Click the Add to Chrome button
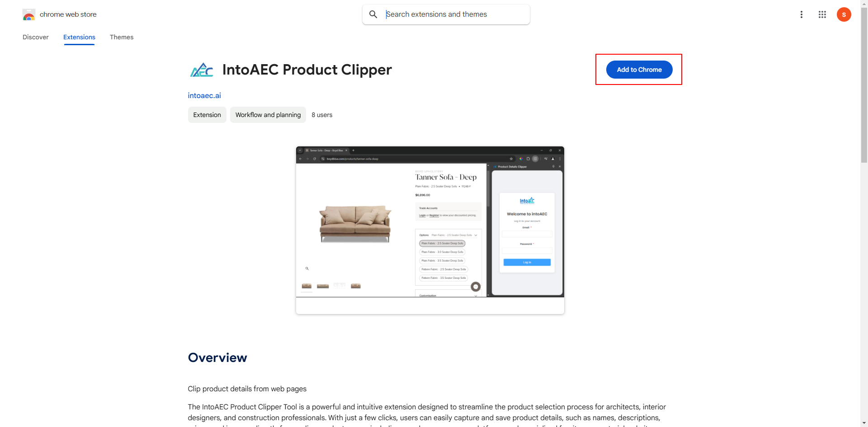Viewport: 868px width, 427px height. [639, 70]
